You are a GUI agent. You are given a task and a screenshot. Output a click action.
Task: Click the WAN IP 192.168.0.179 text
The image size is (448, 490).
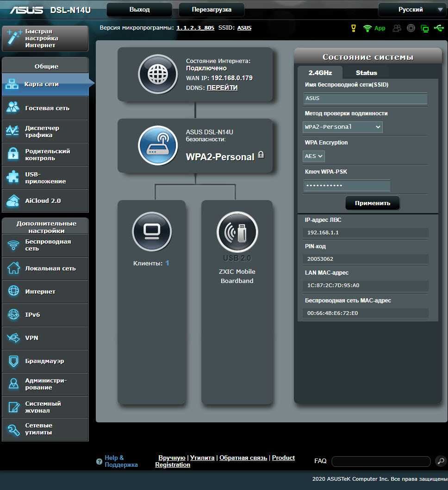232,78
